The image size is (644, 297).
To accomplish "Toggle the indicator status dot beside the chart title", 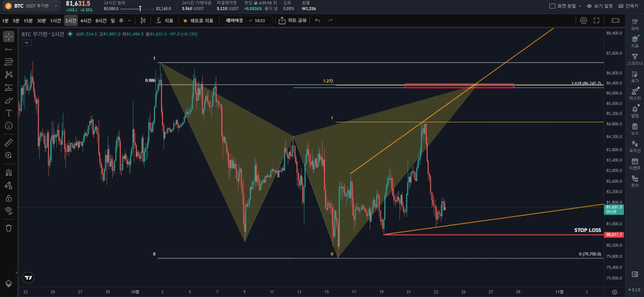I will point(70,34).
